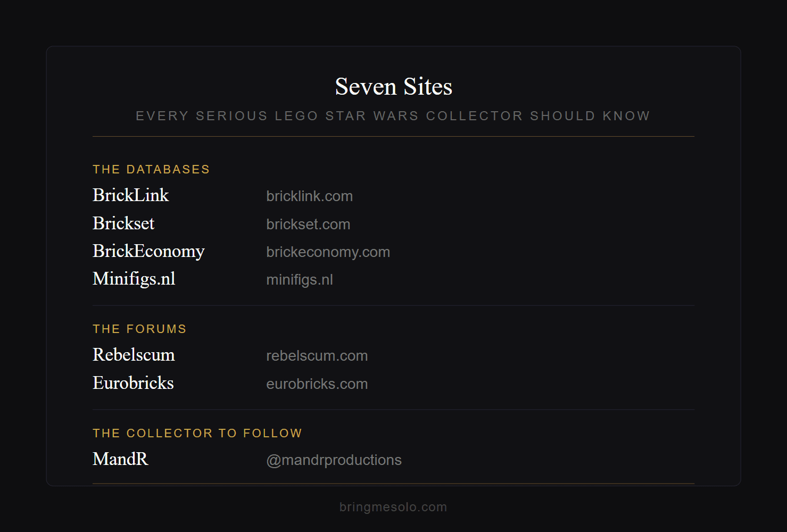The width and height of the screenshot is (787, 532).
Task: Select the Brickset site name
Action: [123, 223]
